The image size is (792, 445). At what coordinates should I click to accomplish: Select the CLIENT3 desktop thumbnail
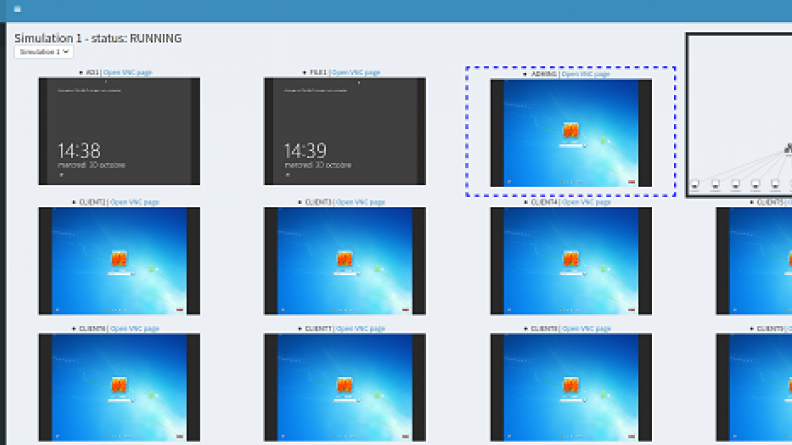tap(345, 261)
